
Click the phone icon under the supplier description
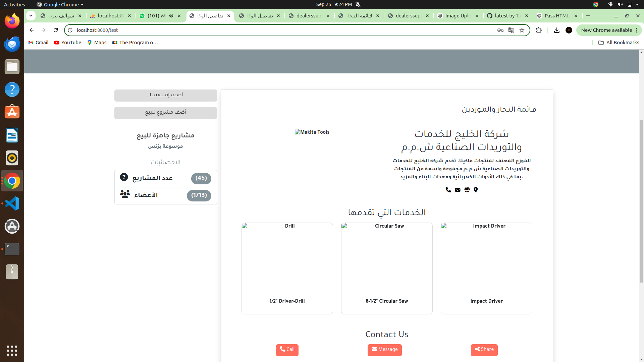point(448,189)
